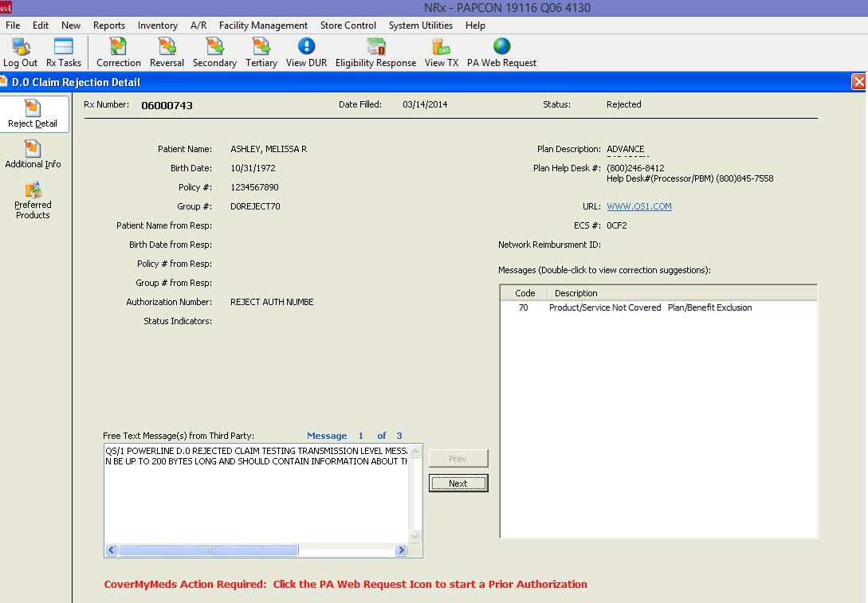Open the File menu
868x603 pixels.
tap(13, 25)
